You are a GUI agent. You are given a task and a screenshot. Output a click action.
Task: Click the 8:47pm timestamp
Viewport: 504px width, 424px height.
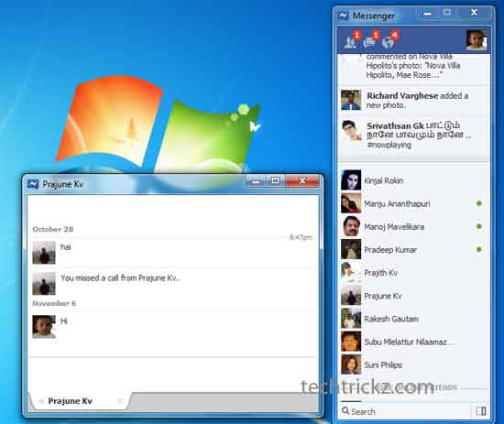[301, 237]
